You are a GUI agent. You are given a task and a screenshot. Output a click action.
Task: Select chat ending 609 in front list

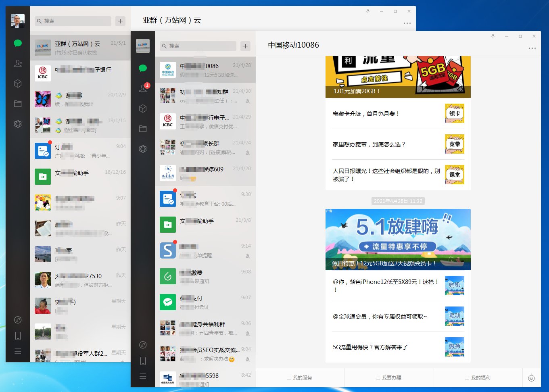[x=205, y=173]
